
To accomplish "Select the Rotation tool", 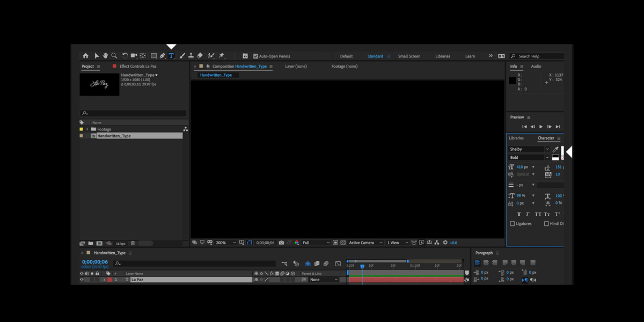I will coord(125,56).
